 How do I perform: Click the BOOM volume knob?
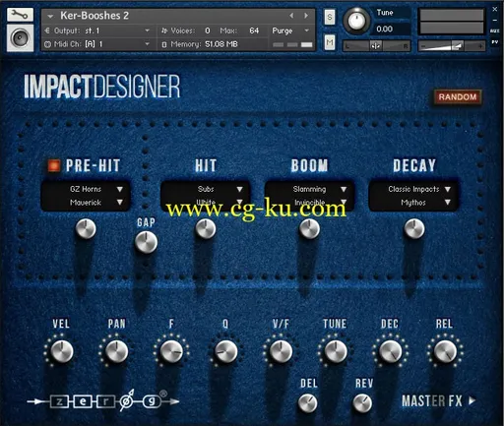309,228
